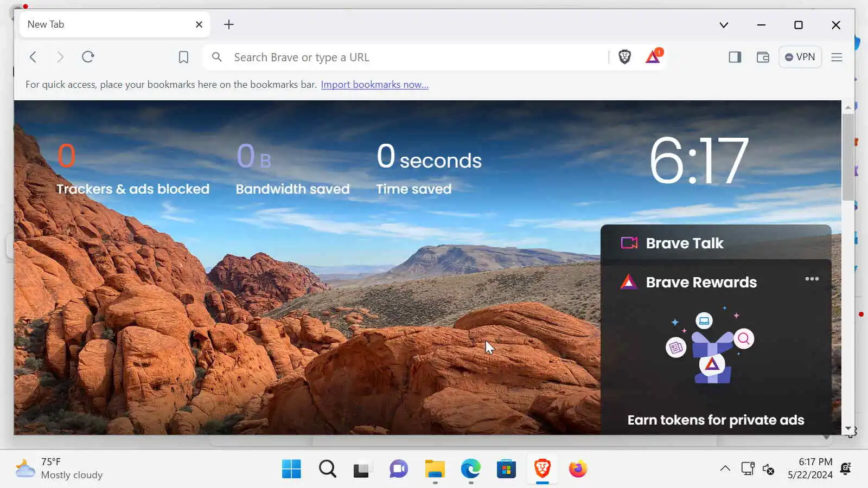Viewport: 868px width, 488px height.
Task: Open the notifications bell icon
Action: (x=846, y=468)
